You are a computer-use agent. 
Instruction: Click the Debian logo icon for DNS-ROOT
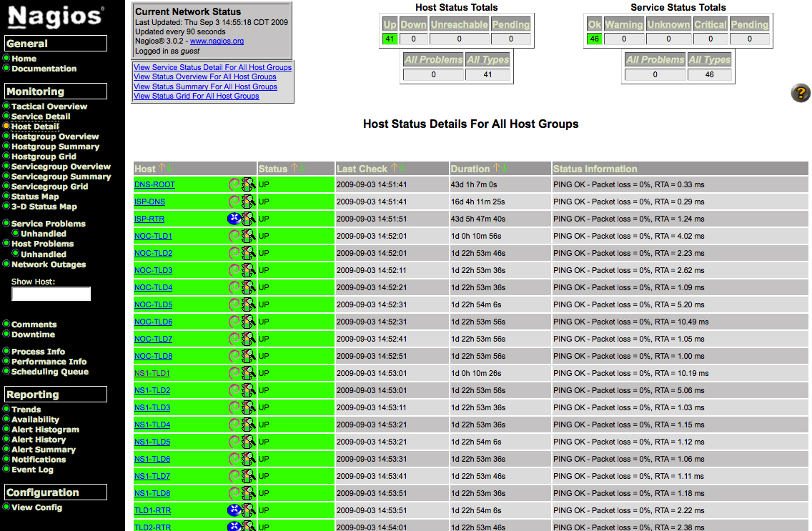tap(234, 184)
